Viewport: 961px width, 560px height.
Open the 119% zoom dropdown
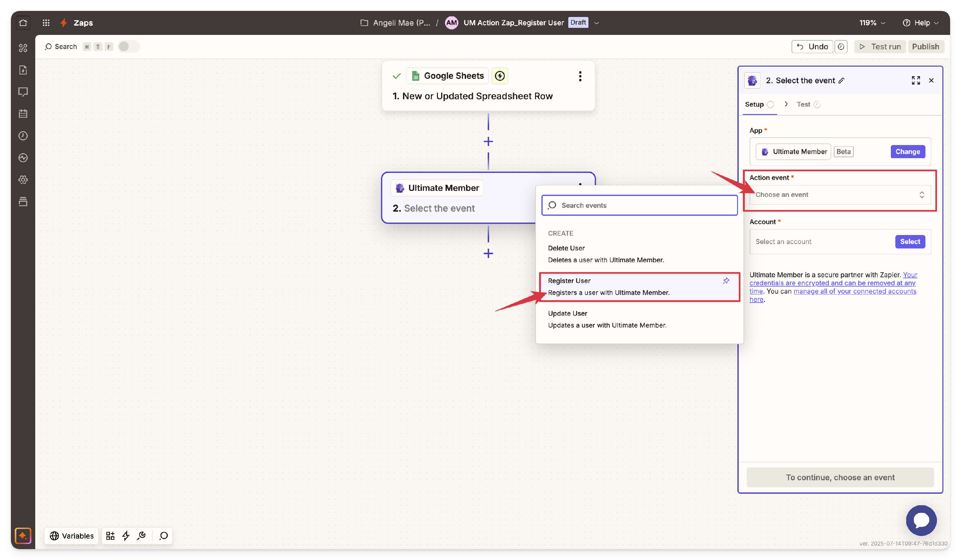click(872, 23)
